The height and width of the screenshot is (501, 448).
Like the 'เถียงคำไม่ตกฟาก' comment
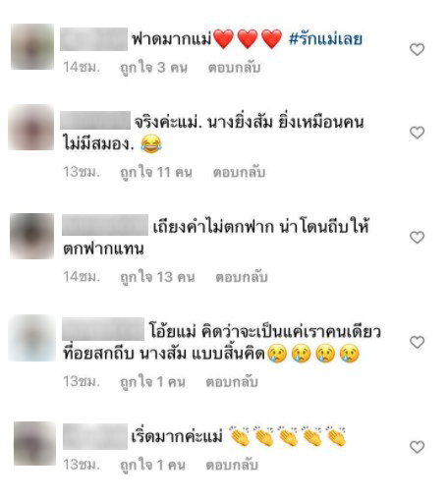pyautogui.click(x=417, y=238)
